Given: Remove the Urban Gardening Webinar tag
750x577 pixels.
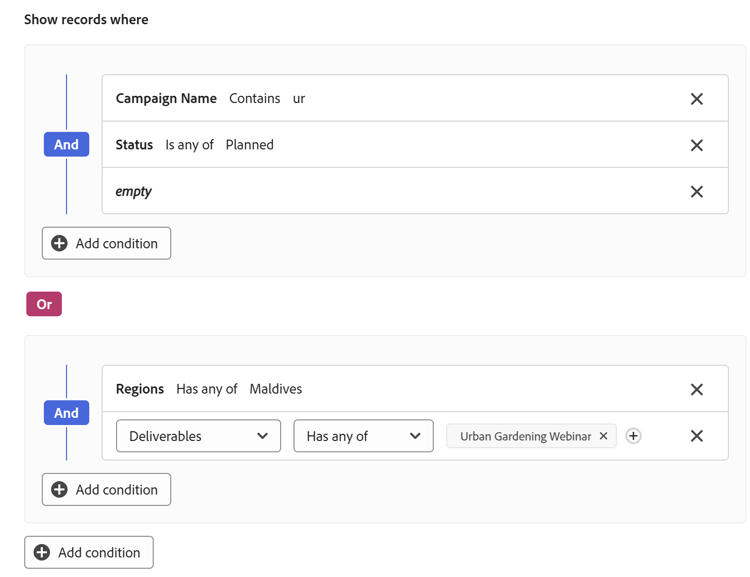Looking at the screenshot, I should pos(604,436).
